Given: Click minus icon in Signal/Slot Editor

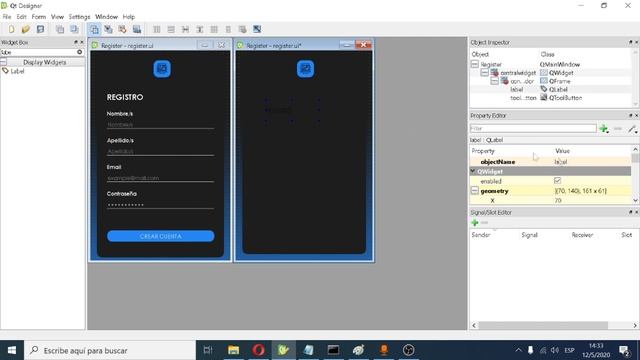Looking at the screenshot, I should 484,223.
